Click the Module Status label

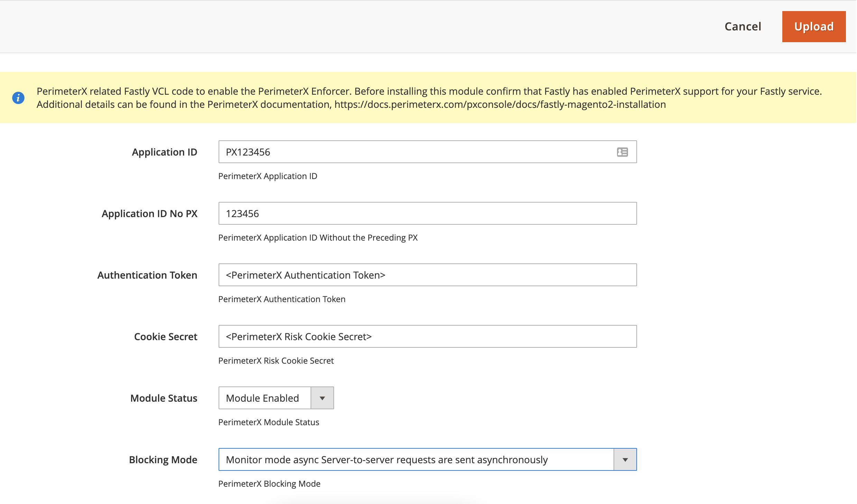(x=164, y=398)
